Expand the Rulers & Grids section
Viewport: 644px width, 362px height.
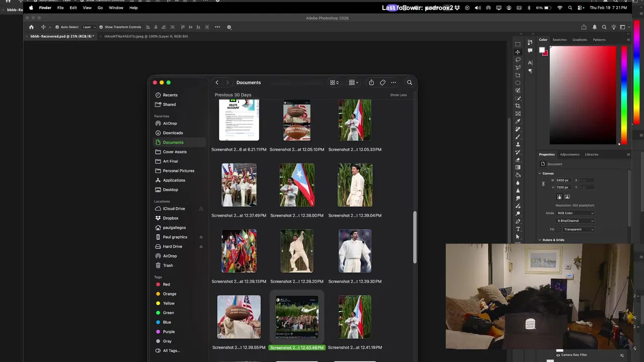[x=540, y=240]
